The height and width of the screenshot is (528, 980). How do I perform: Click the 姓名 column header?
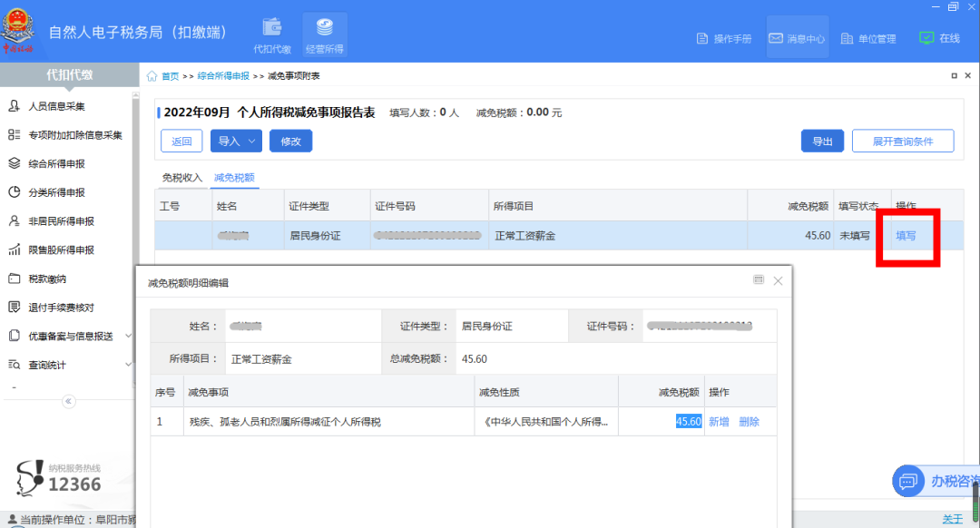(x=248, y=206)
